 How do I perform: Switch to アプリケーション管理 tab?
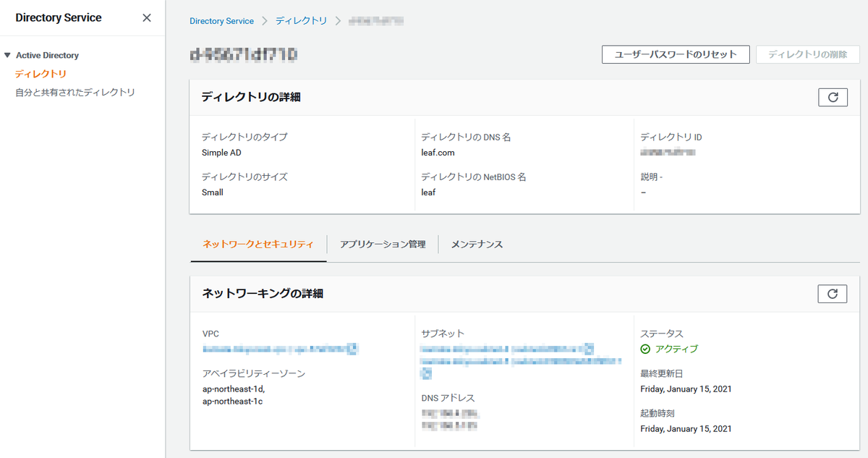point(383,245)
